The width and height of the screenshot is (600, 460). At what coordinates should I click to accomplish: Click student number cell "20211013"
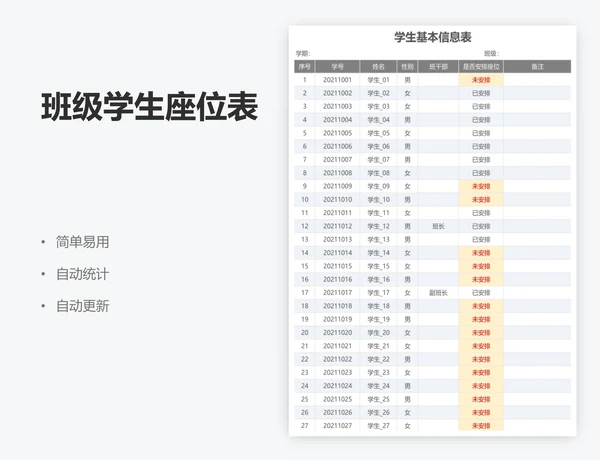point(338,240)
